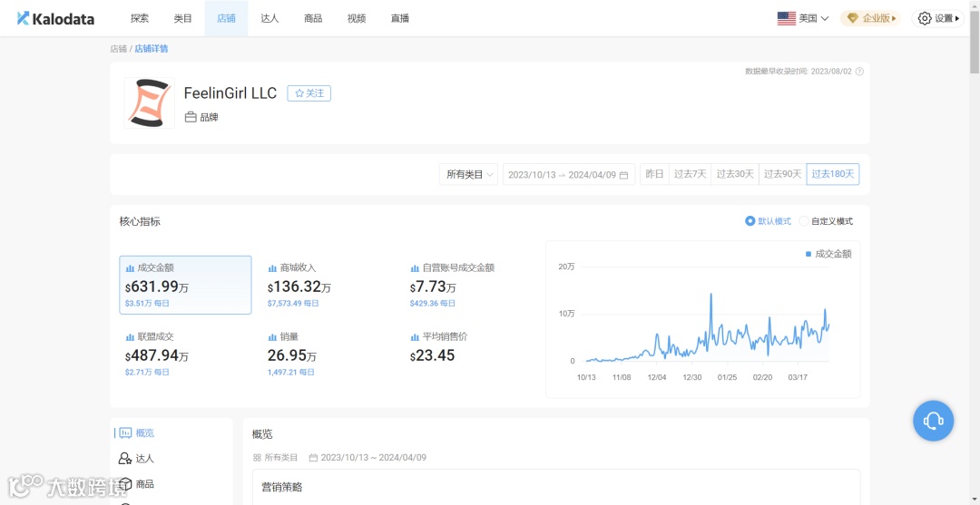Click the 1,497.21 每日 value
The image size is (980, 505).
[290, 372]
